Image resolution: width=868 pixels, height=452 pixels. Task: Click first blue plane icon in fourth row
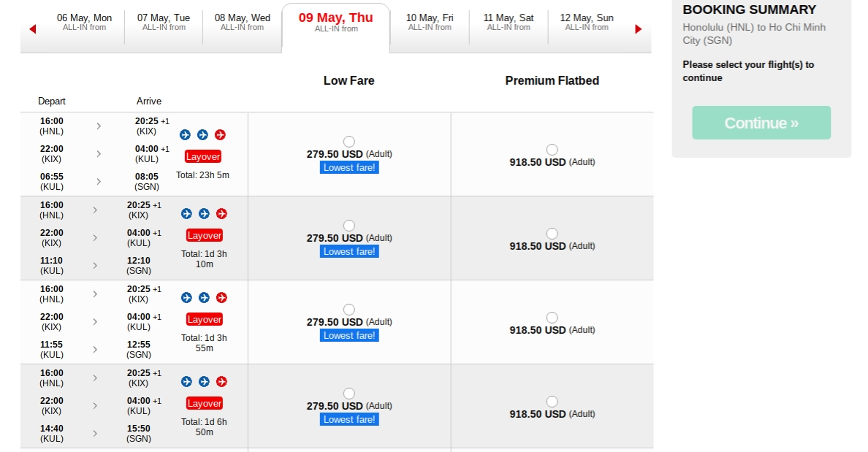click(186, 381)
